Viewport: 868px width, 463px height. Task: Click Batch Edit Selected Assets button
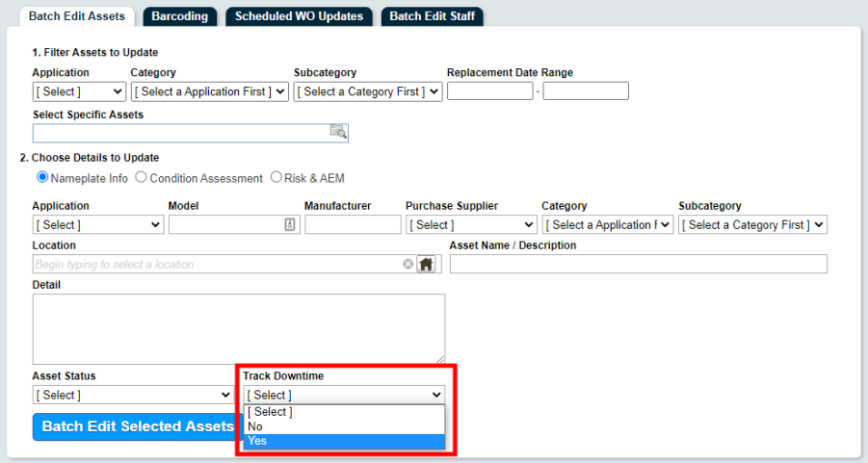138,426
